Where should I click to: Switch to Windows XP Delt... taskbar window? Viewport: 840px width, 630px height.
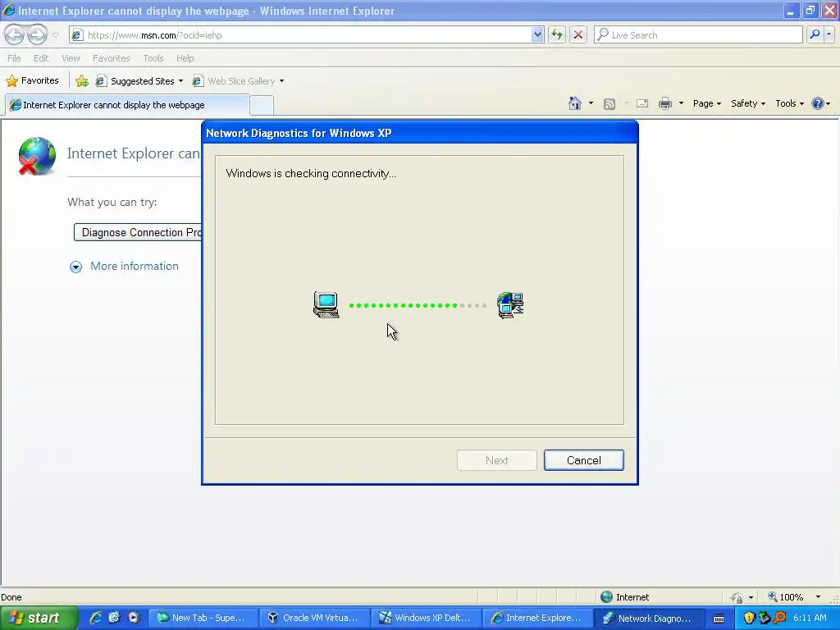[x=426, y=618]
